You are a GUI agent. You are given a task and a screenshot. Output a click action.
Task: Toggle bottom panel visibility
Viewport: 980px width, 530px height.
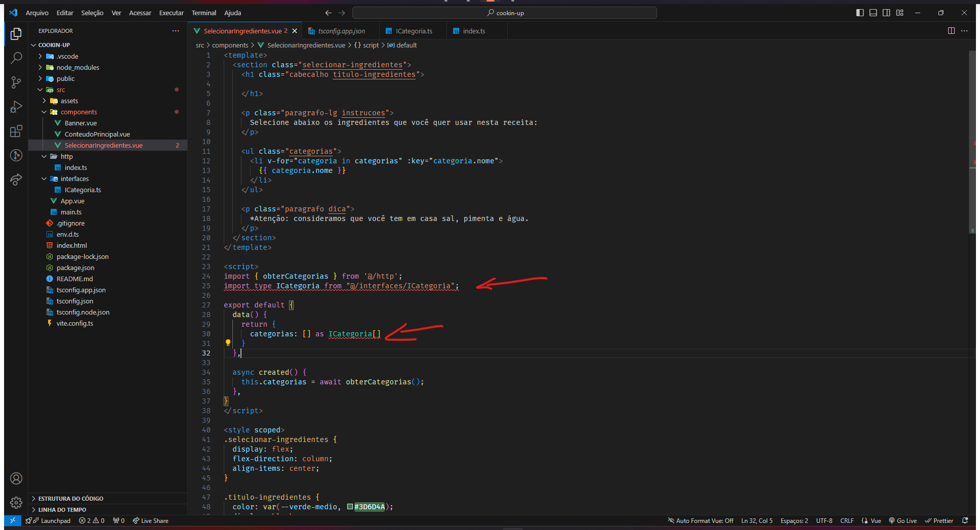pyautogui.click(x=873, y=13)
